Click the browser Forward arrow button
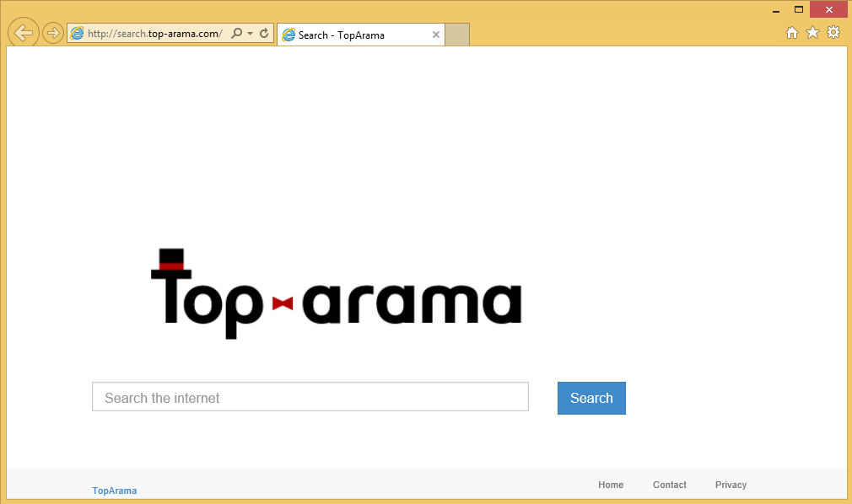The height and width of the screenshot is (504, 852). coord(52,33)
